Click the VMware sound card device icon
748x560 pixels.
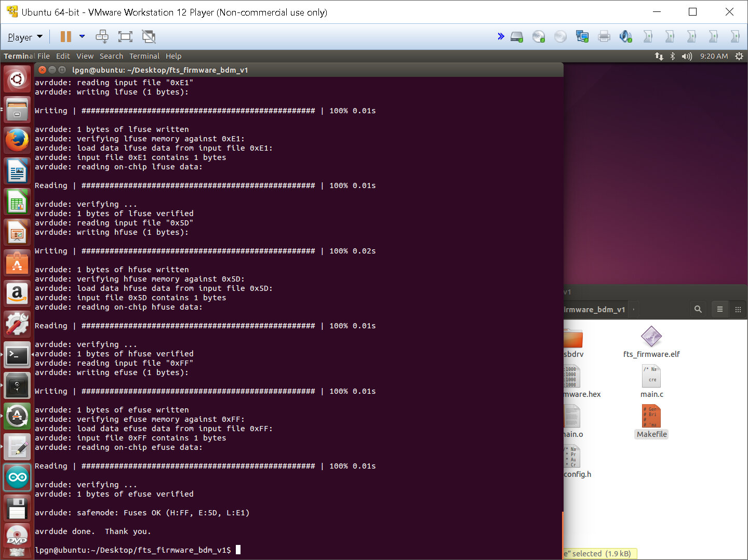click(626, 36)
